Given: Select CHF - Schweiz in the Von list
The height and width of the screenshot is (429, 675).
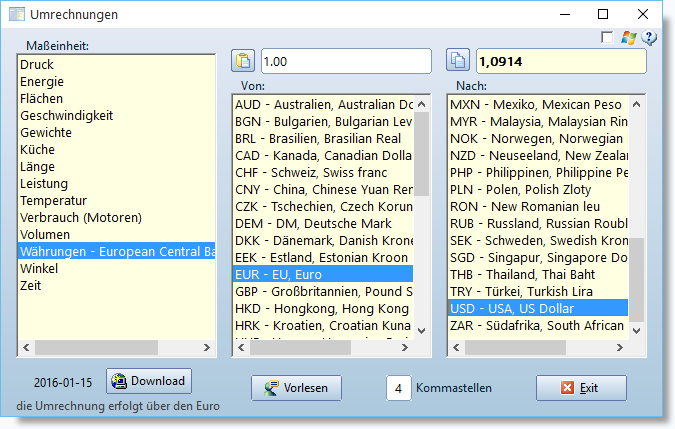Looking at the screenshot, I should tap(323, 173).
